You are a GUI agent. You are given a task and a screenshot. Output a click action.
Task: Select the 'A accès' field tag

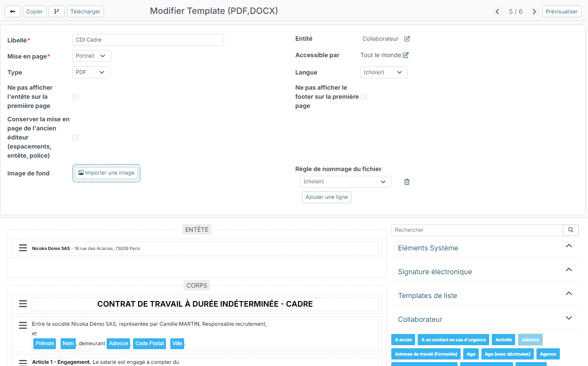(403, 340)
